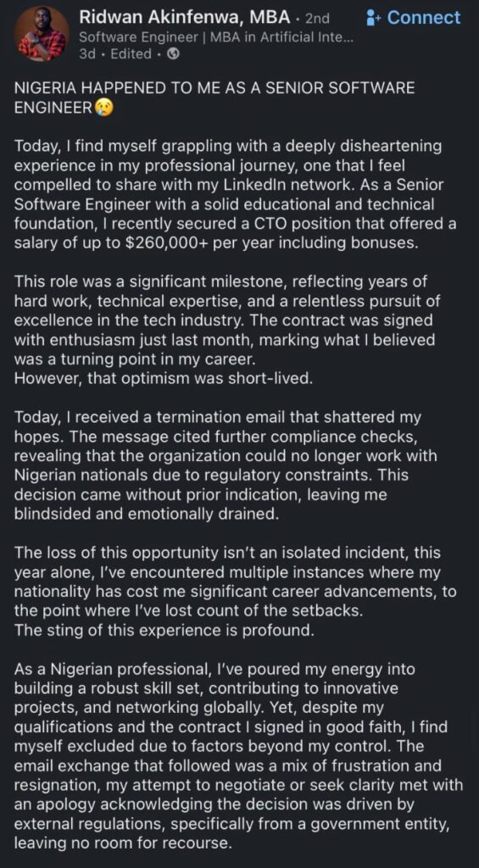Click the add-person icon beside Connect

375,18
